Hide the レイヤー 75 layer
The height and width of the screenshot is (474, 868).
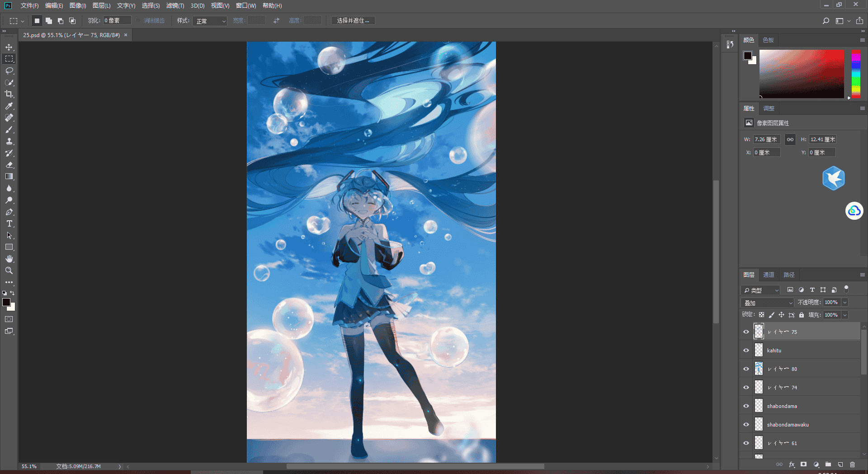click(746, 332)
